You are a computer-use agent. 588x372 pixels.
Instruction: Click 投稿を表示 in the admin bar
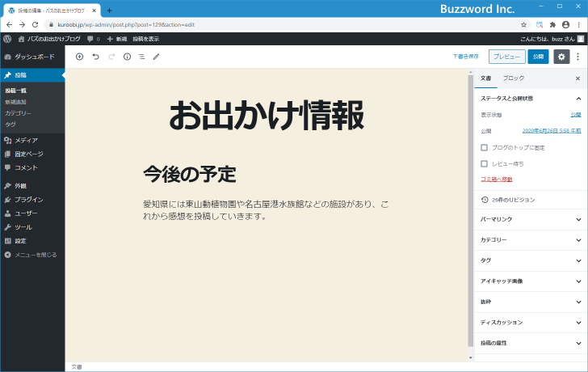[x=146, y=39]
